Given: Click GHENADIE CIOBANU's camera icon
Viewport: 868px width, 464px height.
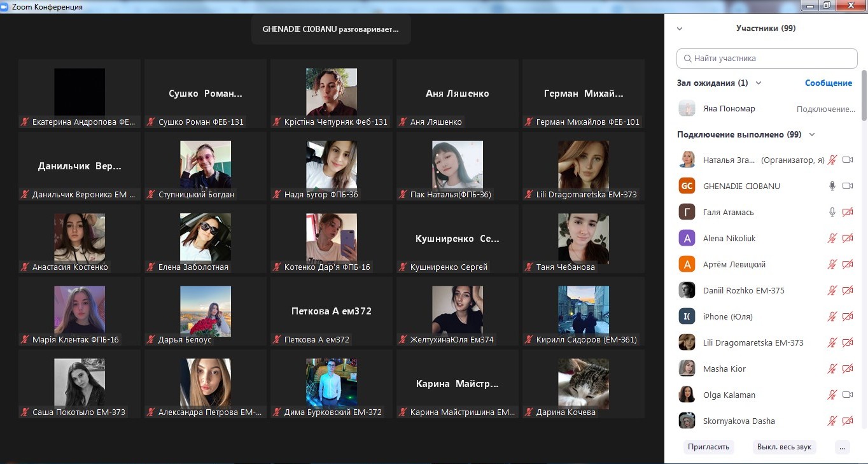Looking at the screenshot, I should click(x=847, y=186).
